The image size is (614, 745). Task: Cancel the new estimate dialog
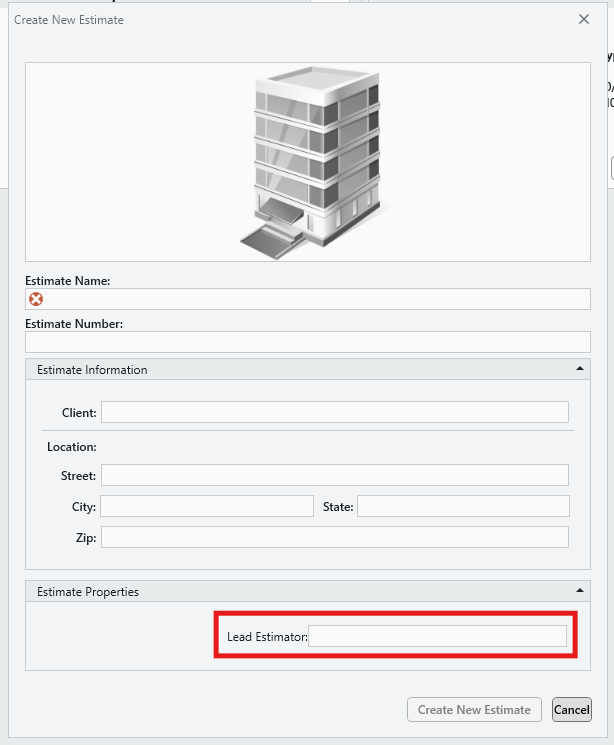click(571, 710)
